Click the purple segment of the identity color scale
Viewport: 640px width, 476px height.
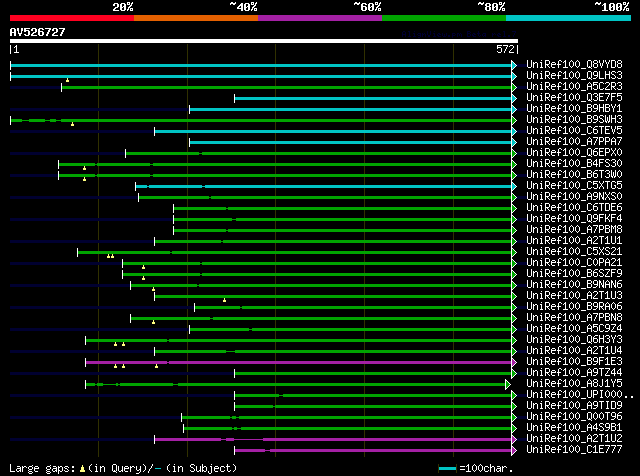tap(320, 18)
